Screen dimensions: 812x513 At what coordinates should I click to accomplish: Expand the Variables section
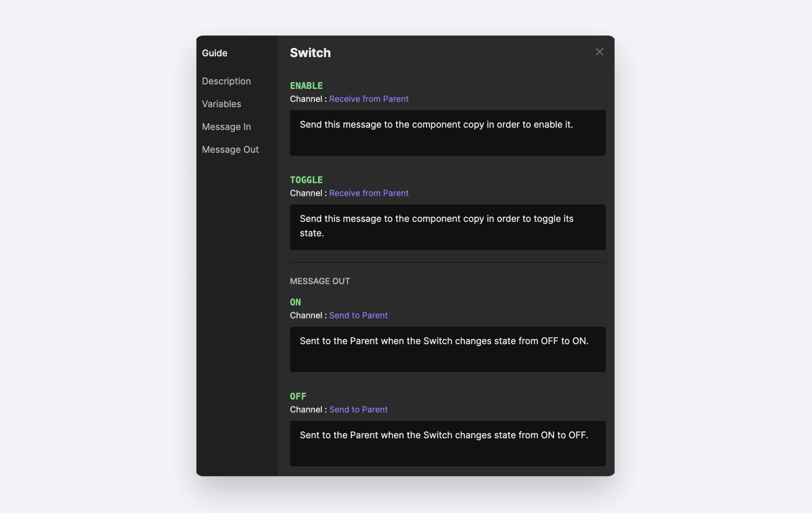click(x=221, y=104)
